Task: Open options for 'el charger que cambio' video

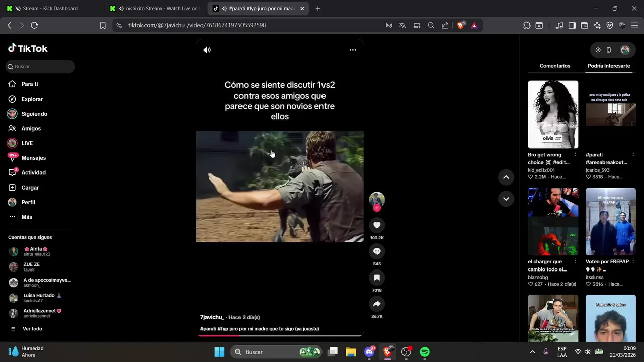Action: 576,261
